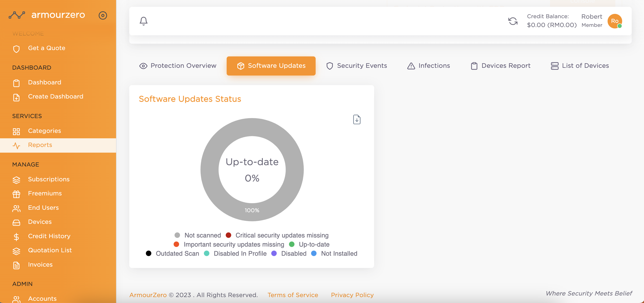Toggle the Outdated Scan legend item
Image resolution: width=644 pixels, height=303 pixels.
pos(172,253)
